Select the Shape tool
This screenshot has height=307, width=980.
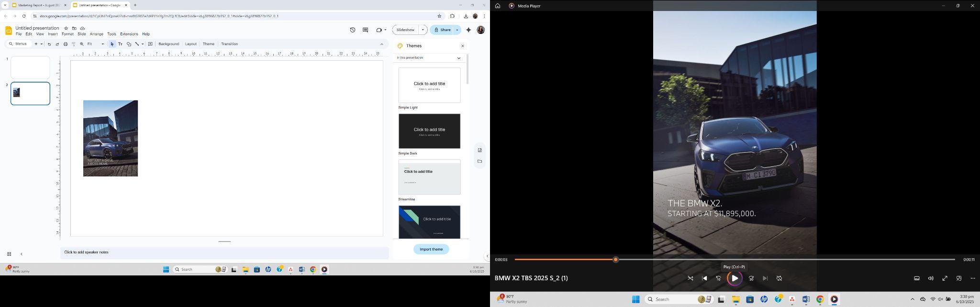129,44
